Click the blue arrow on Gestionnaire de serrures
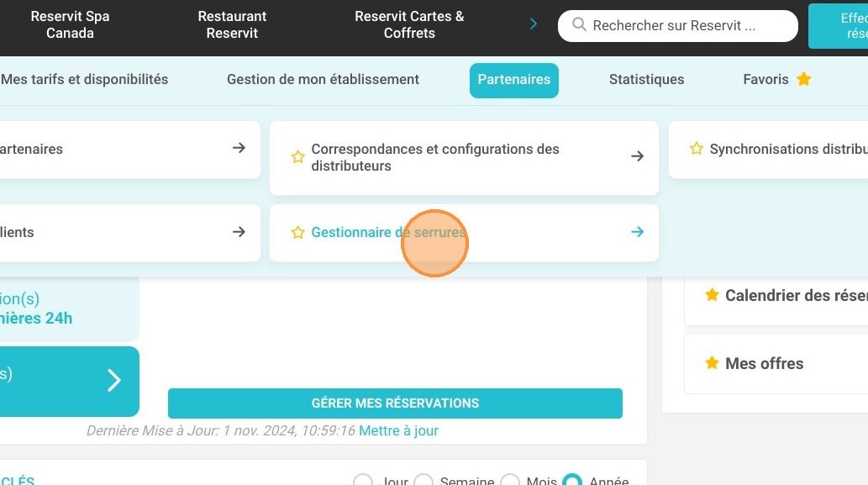868x485 pixels. [x=637, y=232]
